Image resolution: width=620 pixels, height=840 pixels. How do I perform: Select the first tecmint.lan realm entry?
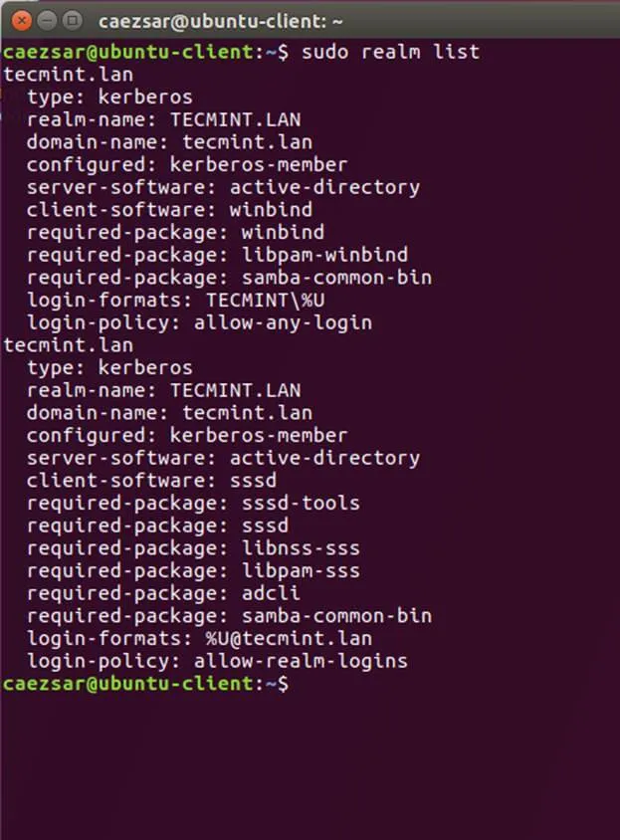click(x=66, y=74)
